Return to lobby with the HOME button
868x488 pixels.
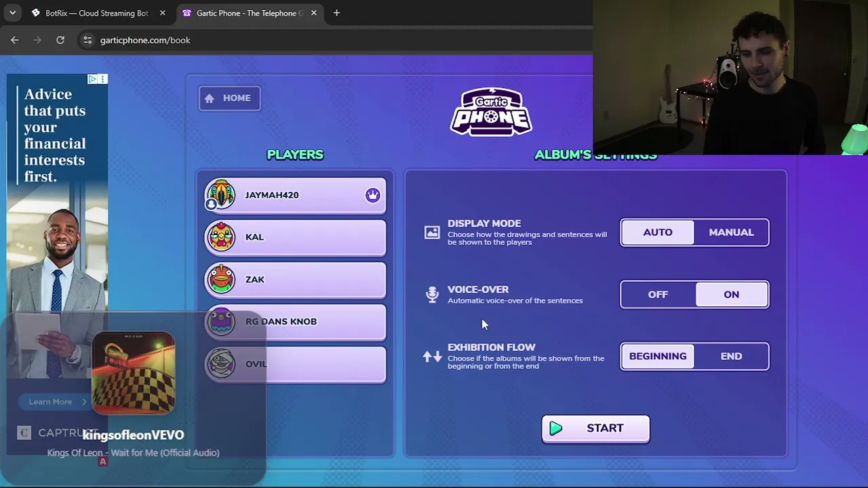[x=229, y=98]
